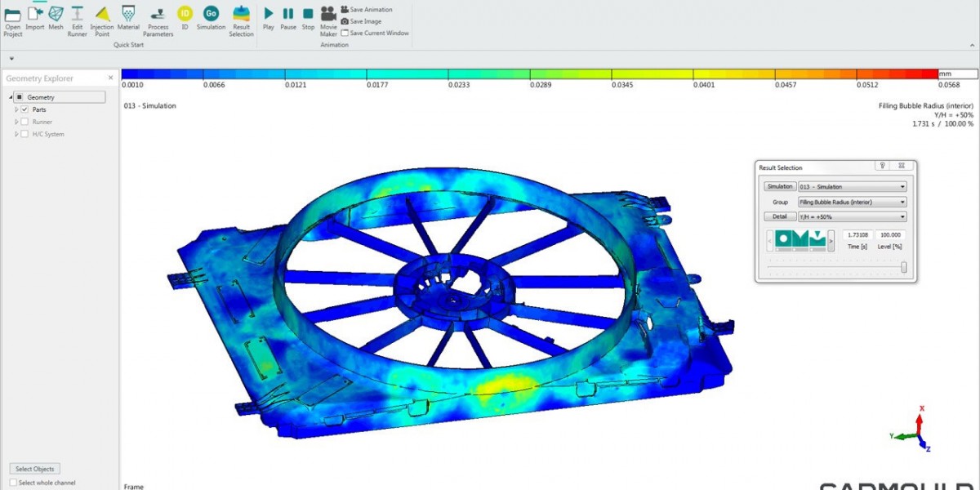980x490 pixels.
Task: Click the Detail button in Result Selection
Action: point(780,216)
